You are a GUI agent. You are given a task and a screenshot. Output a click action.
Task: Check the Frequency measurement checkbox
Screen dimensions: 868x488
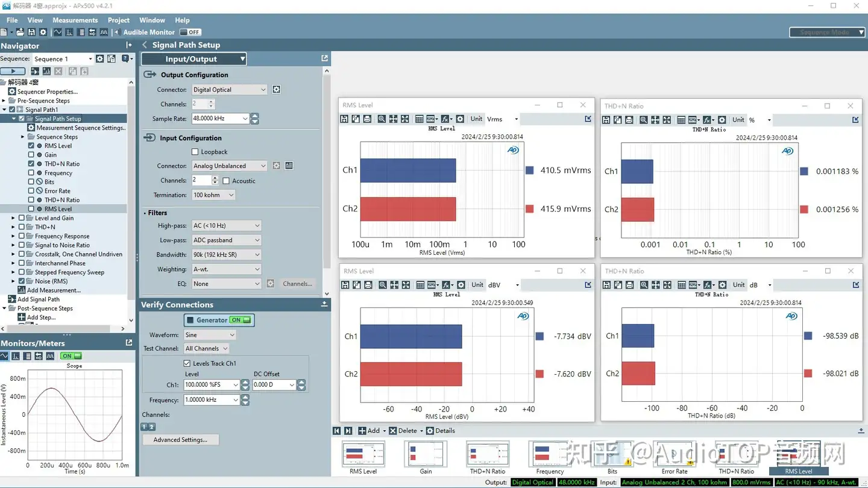click(x=31, y=173)
